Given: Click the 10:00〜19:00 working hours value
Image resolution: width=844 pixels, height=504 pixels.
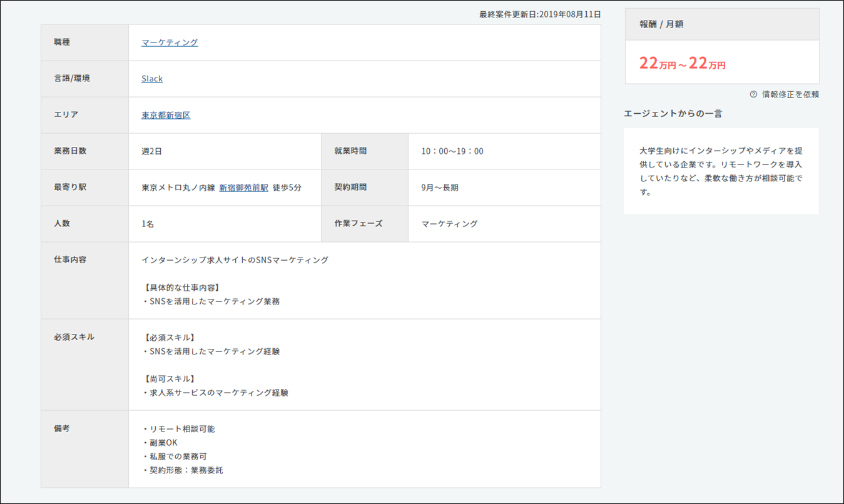Looking at the screenshot, I should click(x=452, y=151).
